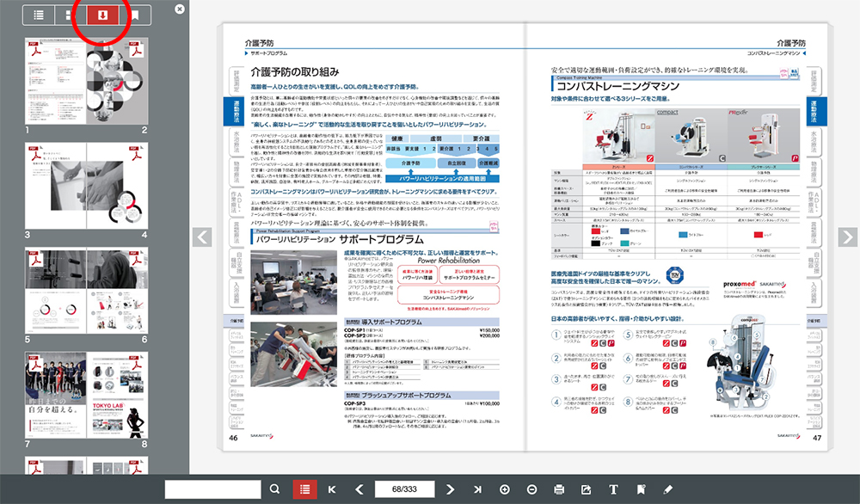Click the page number field showing 68/333
The width and height of the screenshot is (860, 504).
(405, 489)
